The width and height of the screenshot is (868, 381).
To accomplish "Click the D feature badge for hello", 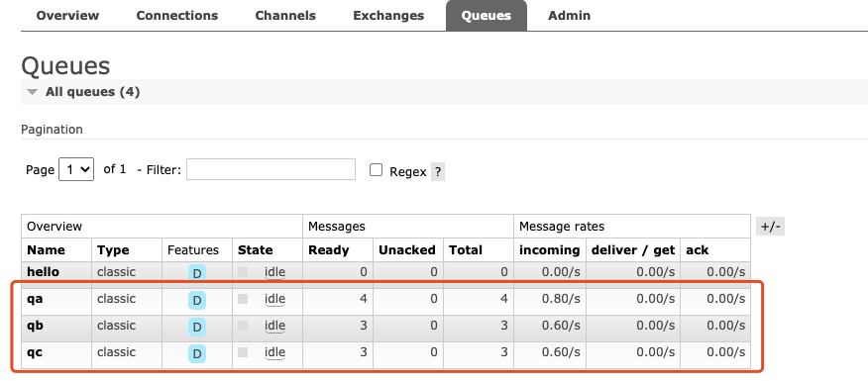I will tap(196, 273).
